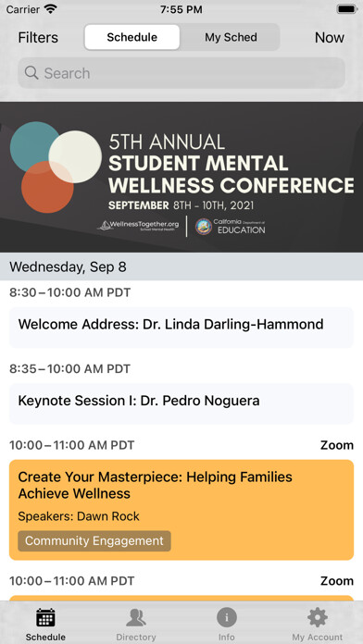Image resolution: width=363 pixels, height=644 pixels.
Task: Jump to Now in the schedule
Action: pos(330,38)
